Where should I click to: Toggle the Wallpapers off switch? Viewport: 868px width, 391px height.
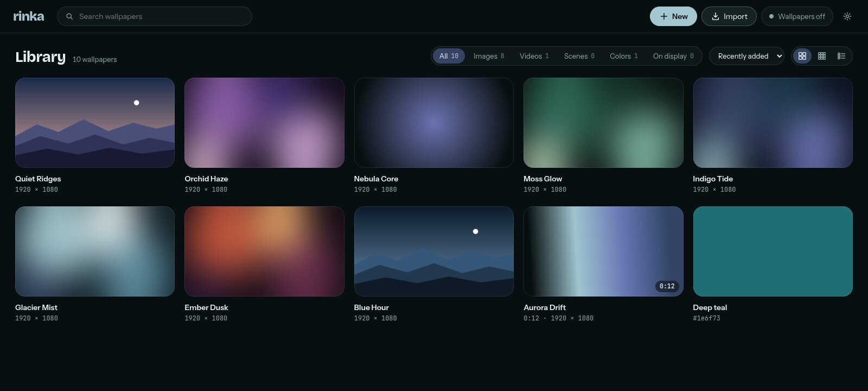[797, 16]
